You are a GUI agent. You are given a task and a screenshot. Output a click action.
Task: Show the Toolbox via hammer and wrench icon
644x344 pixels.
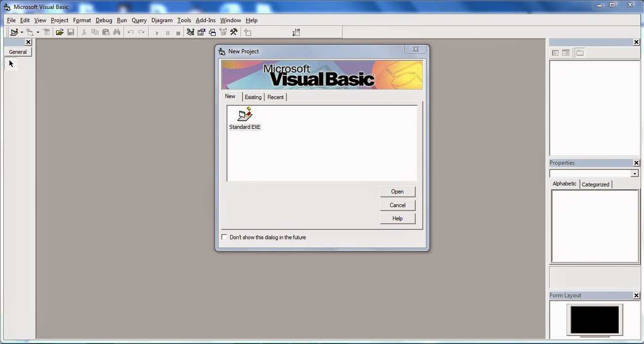234,32
